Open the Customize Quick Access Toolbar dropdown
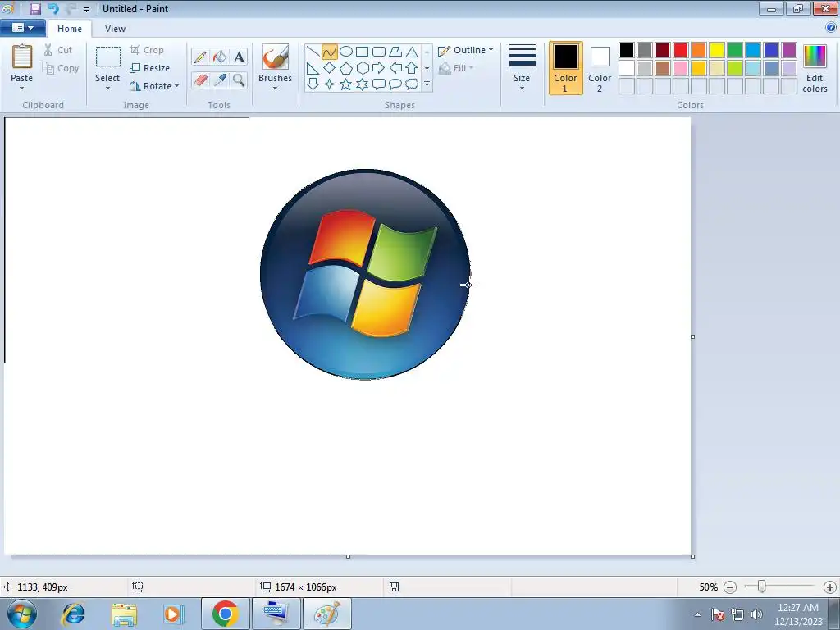 pos(86,9)
